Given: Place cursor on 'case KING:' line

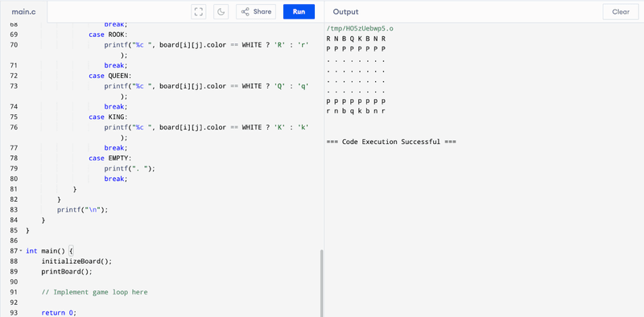Looking at the screenshot, I should [x=108, y=117].
